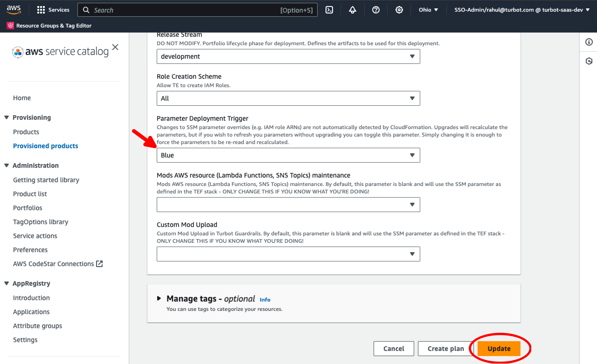Image resolution: width=597 pixels, height=364 pixels.
Task: Open the help question mark icon
Action: [375, 10]
